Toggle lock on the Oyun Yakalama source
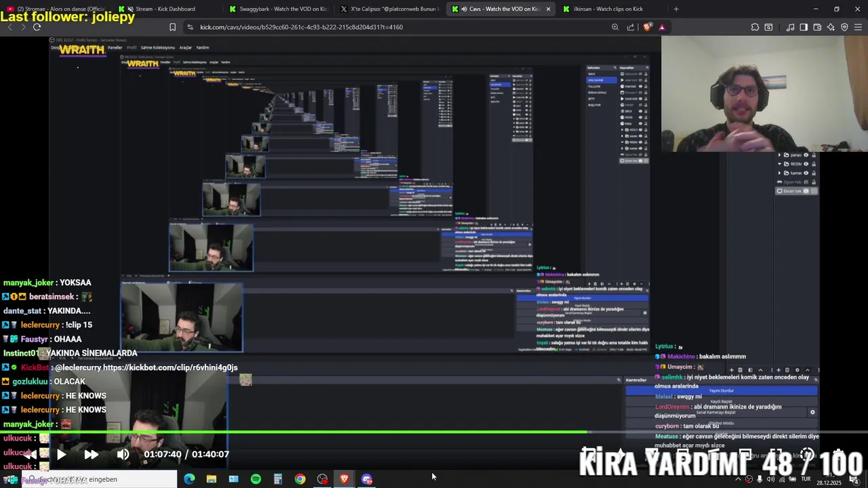 (813, 182)
